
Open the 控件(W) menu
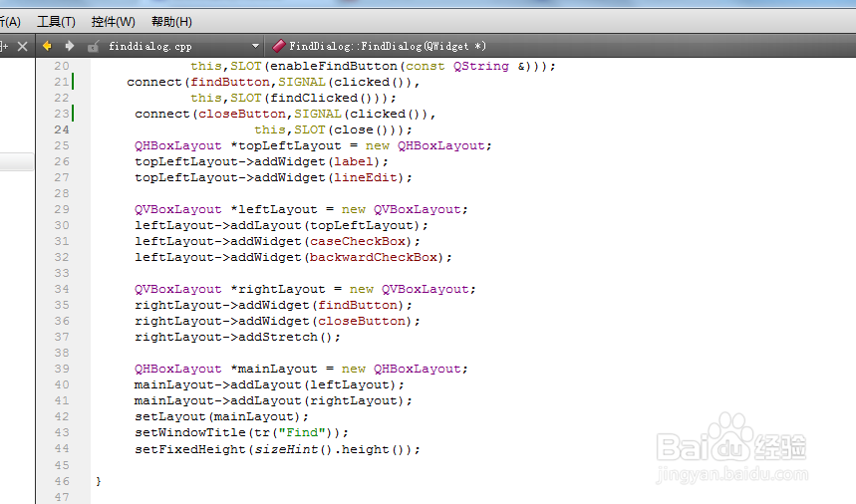pos(113,22)
